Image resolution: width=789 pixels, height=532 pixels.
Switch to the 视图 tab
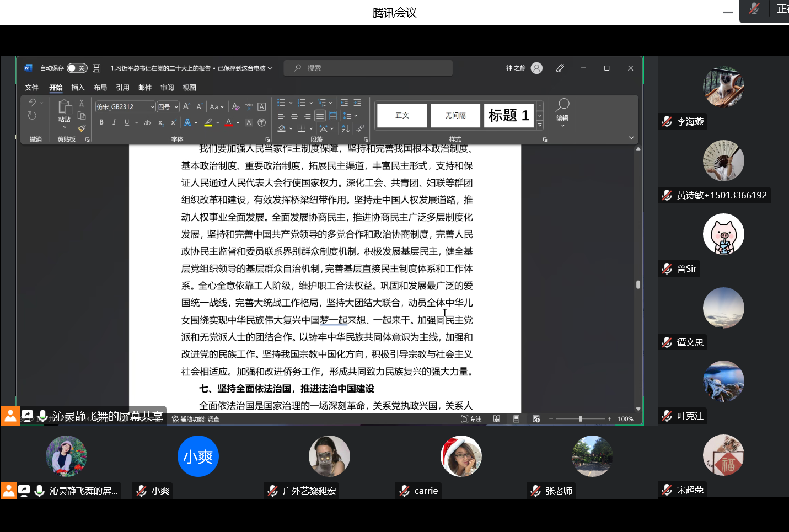(x=189, y=88)
